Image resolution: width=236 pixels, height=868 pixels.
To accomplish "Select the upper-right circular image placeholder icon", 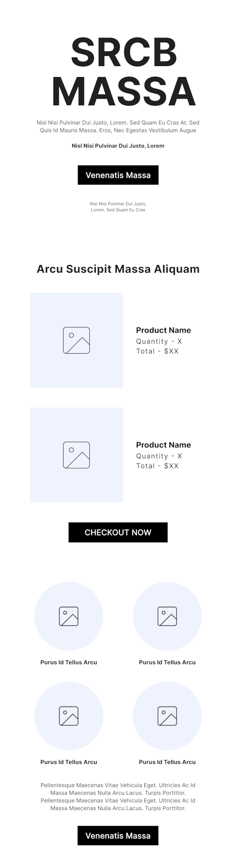I will [167, 616].
